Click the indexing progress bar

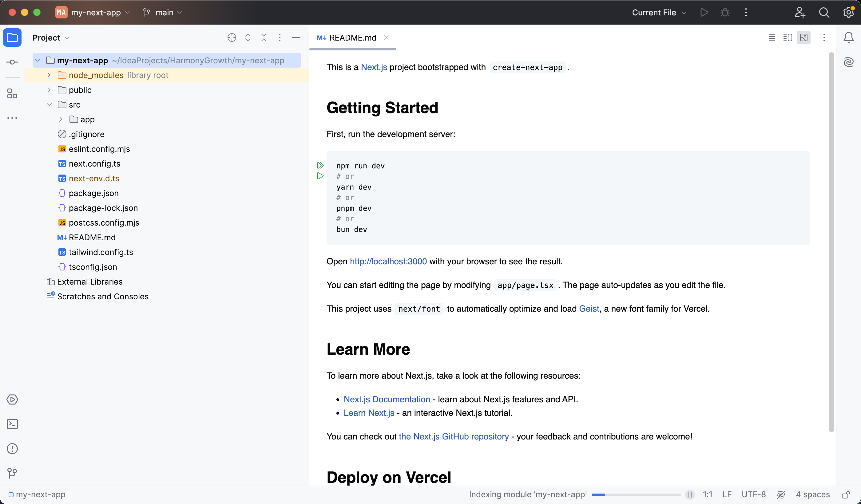pos(636,494)
